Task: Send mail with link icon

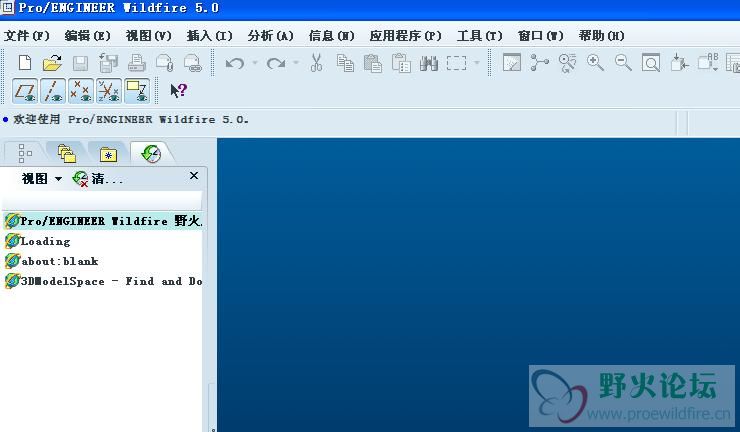Action: click(x=193, y=63)
